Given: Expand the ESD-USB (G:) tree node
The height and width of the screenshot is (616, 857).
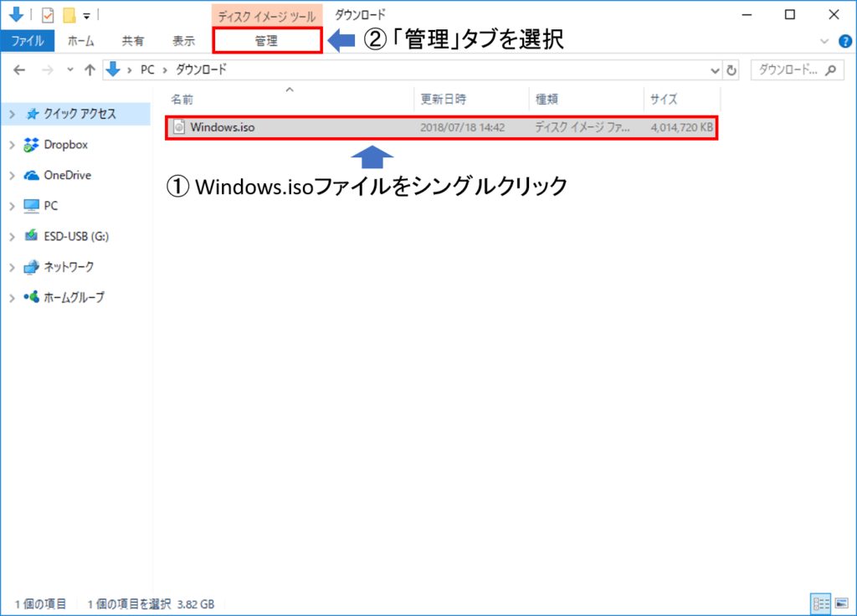Looking at the screenshot, I should coord(12,237).
